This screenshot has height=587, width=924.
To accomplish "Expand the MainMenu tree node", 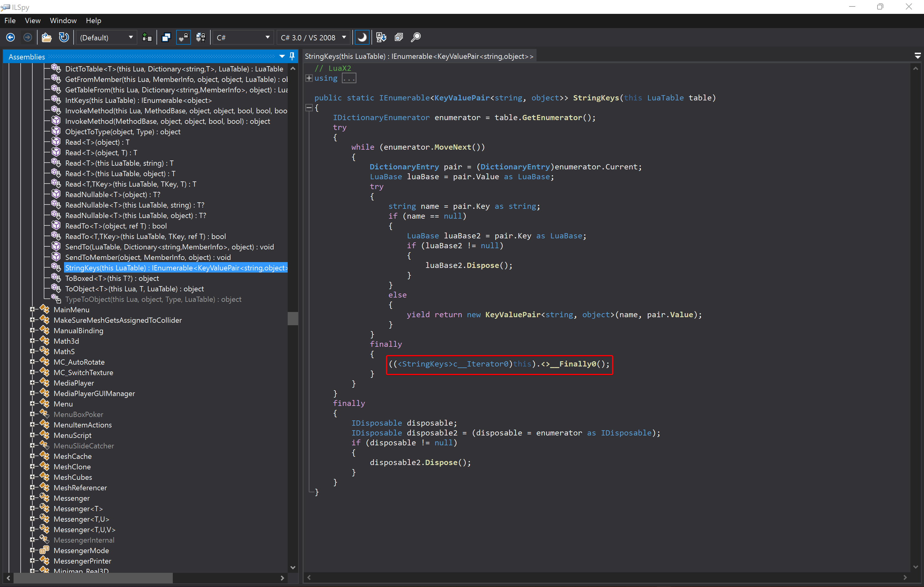I will [x=32, y=310].
